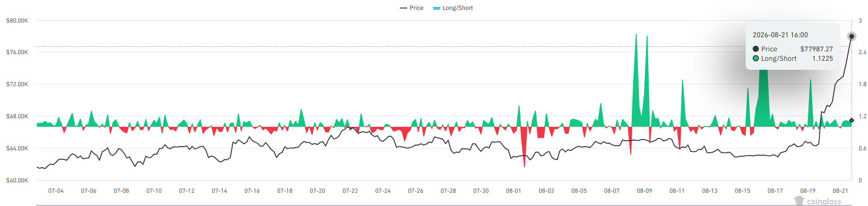Click the dark Price dot in tooltip
Screen dimensions: 868x206
click(x=756, y=49)
